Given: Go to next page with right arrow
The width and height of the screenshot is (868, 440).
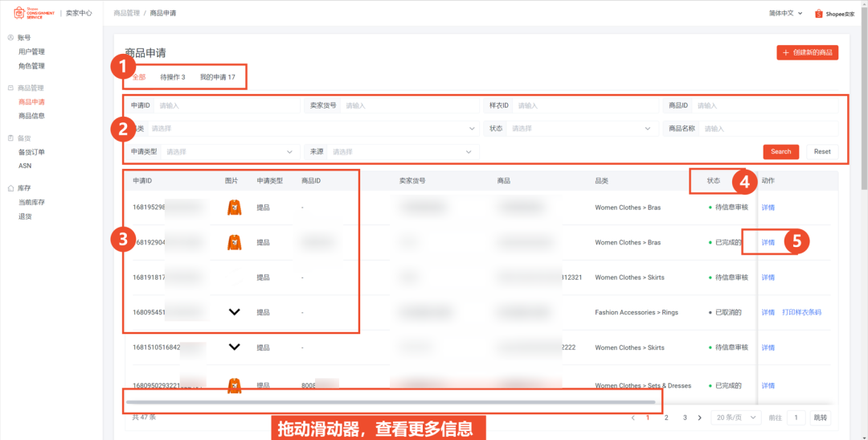Looking at the screenshot, I should coord(700,417).
